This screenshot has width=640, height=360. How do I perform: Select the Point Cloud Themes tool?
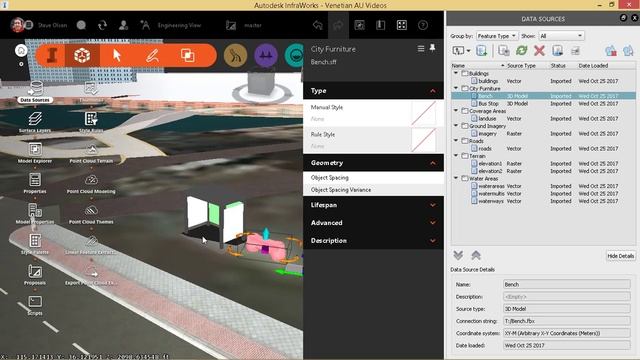91,210
